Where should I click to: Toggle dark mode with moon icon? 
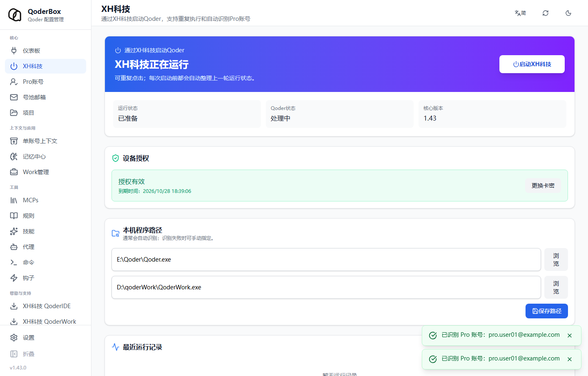[x=568, y=13]
